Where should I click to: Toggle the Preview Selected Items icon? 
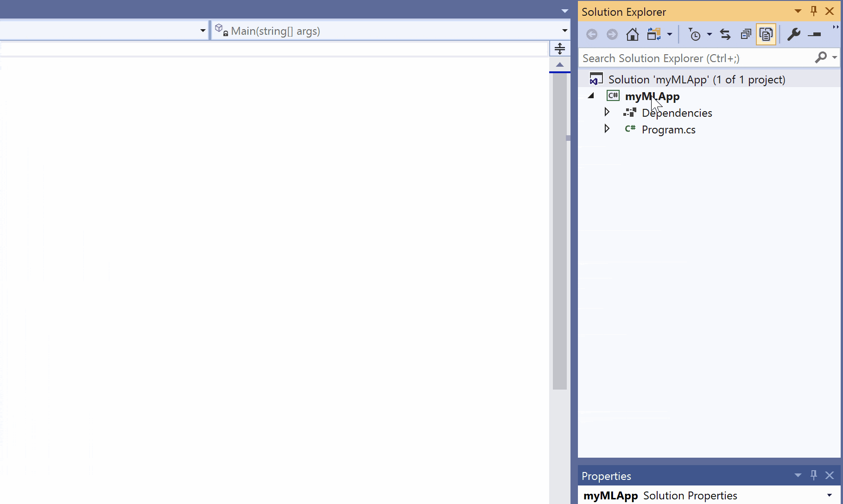[x=766, y=34]
